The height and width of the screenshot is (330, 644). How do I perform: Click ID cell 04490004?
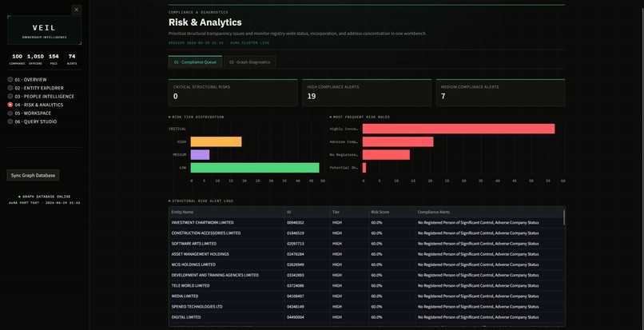tap(307, 317)
